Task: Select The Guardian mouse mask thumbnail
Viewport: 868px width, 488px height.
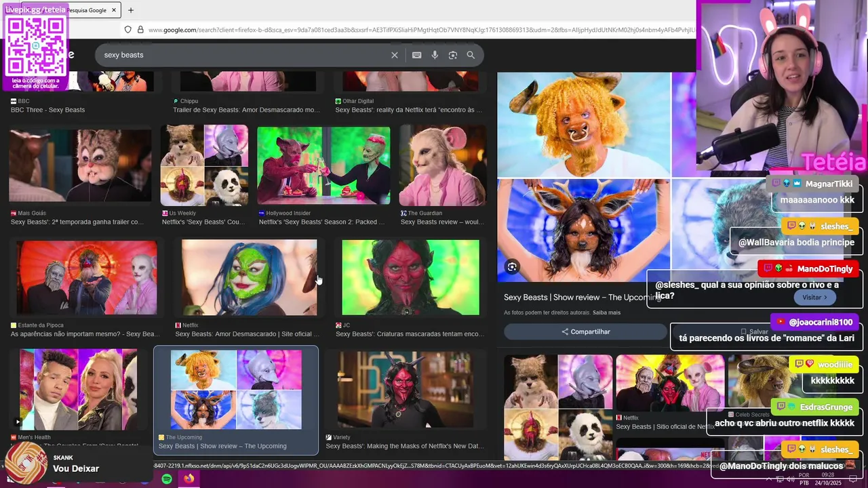Action: coord(443,165)
